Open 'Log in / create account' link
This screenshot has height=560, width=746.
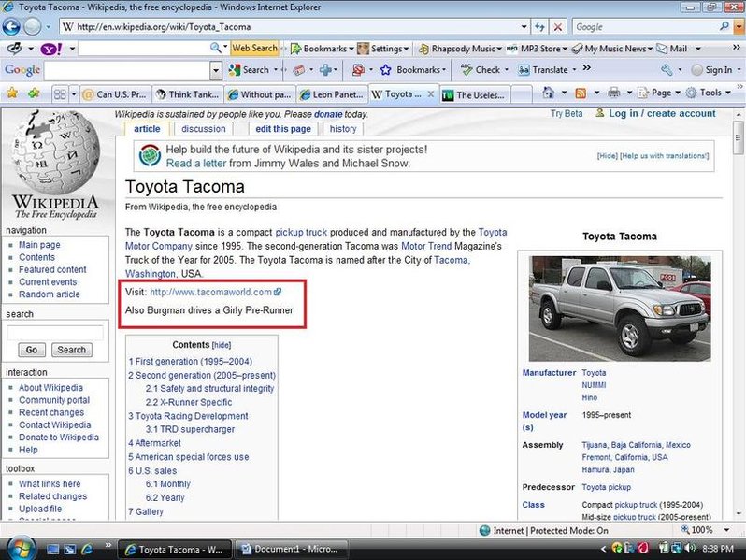[x=662, y=114]
